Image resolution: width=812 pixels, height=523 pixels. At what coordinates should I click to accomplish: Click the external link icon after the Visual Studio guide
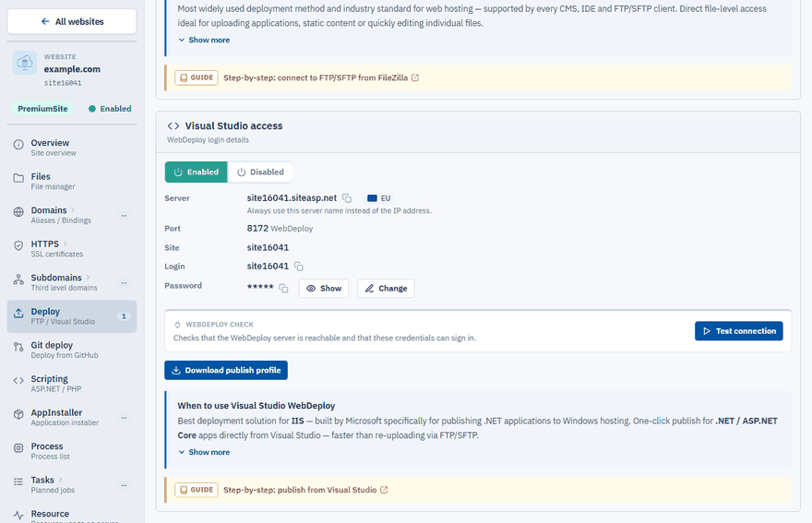(x=384, y=490)
